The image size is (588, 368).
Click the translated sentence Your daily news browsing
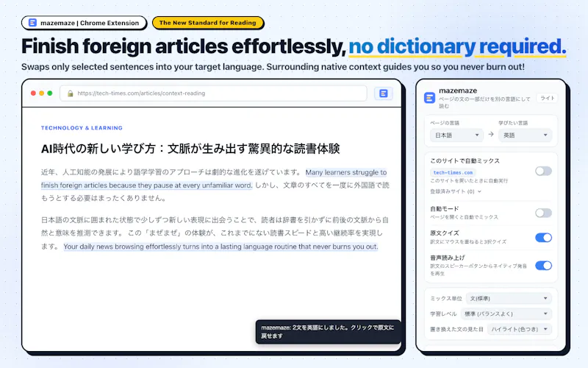click(x=220, y=247)
